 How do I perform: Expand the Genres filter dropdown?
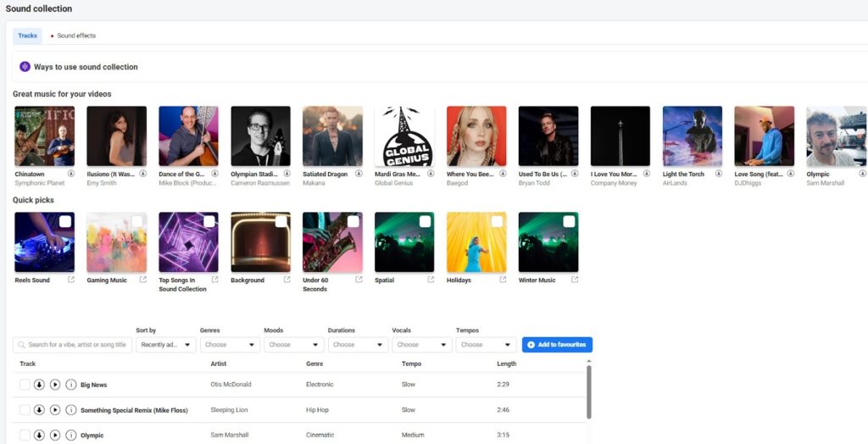point(231,345)
